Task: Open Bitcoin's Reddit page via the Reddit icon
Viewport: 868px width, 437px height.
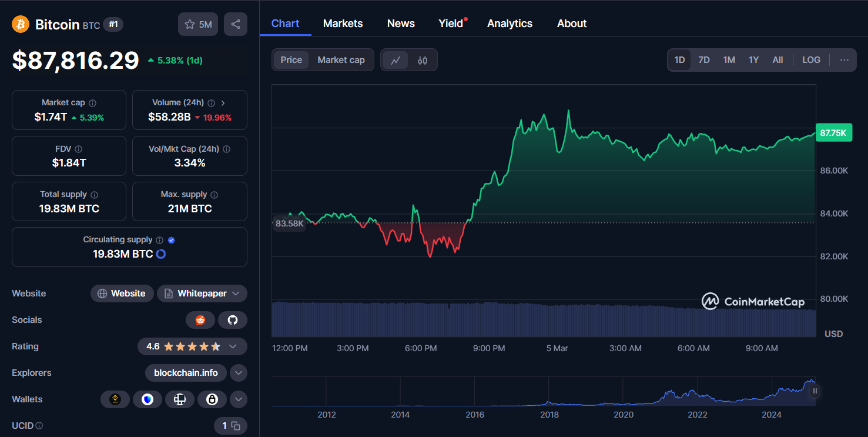Action: [x=200, y=319]
